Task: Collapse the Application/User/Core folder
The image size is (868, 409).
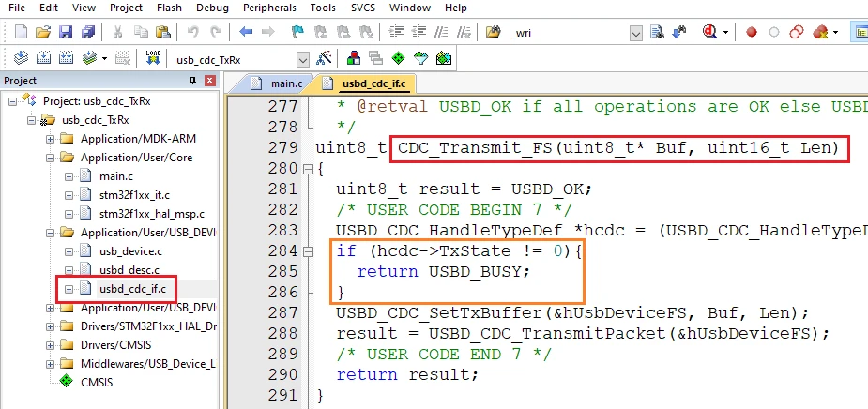Action: 50,158
